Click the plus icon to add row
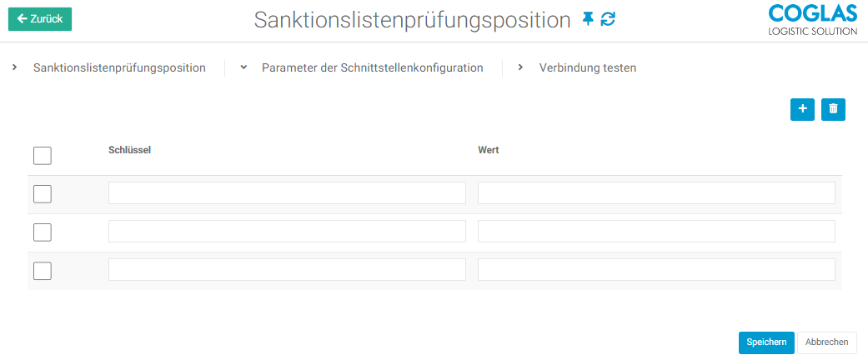The height and width of the screenshot is (360, 868). [x=802, y=109]
